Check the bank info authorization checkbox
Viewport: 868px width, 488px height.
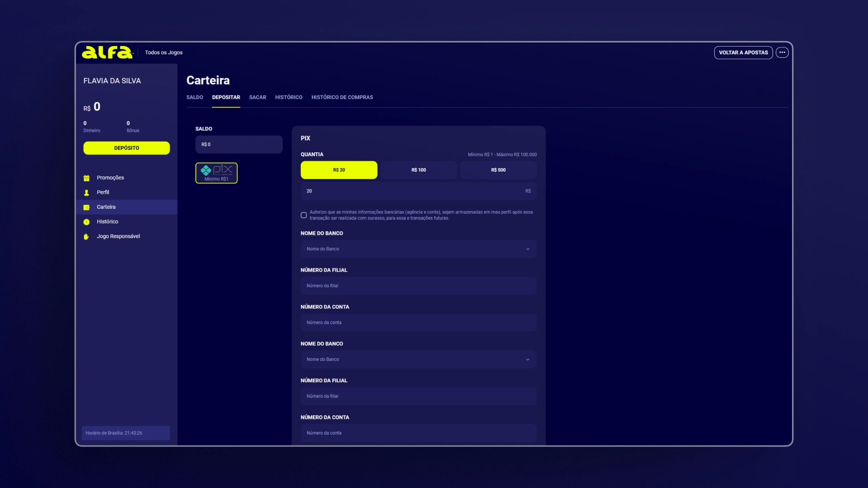304,215
